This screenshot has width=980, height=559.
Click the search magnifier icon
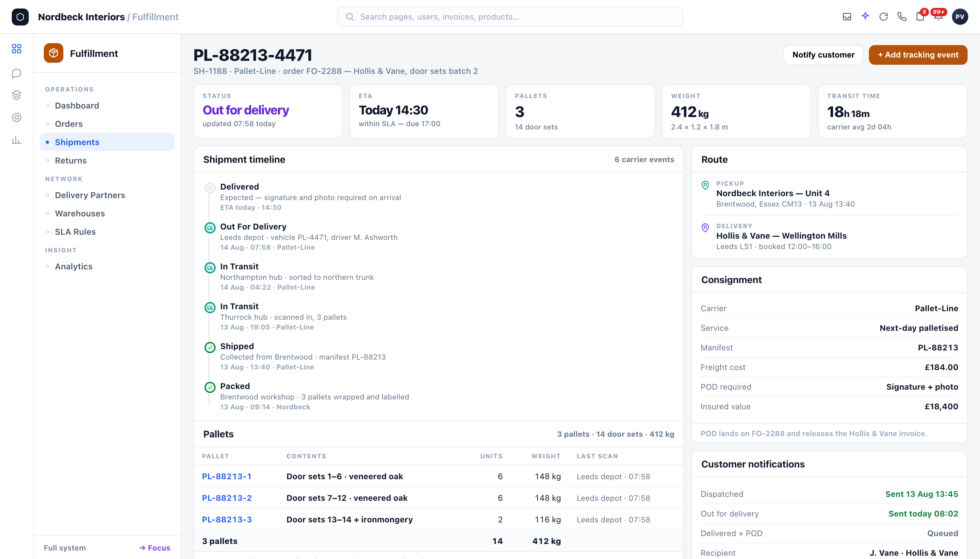point(350,17)
